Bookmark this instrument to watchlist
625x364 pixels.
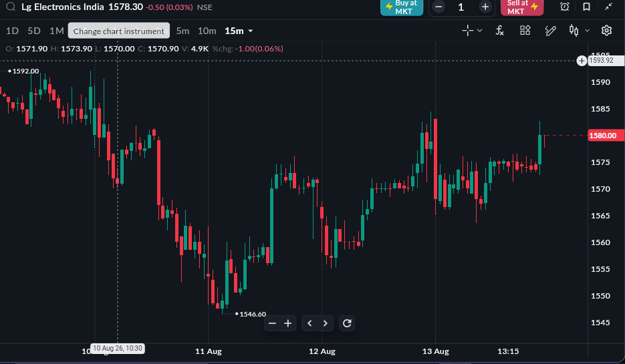[586, 7]
